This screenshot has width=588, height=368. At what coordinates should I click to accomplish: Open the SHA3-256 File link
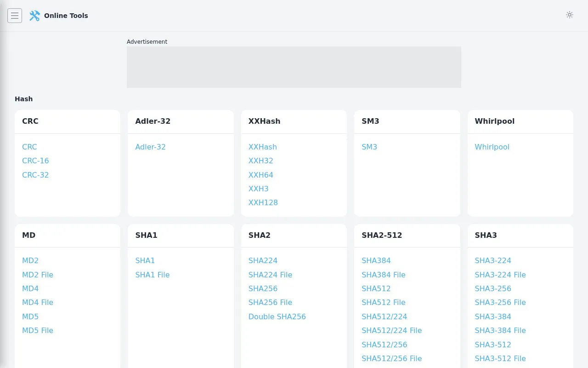500,302
